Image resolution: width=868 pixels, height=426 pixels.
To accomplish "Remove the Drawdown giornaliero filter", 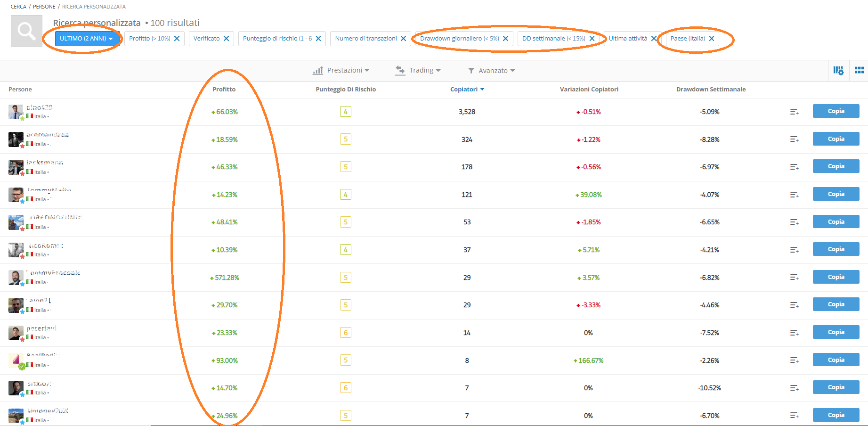I will pyautogui.click(x=506, y=39).
